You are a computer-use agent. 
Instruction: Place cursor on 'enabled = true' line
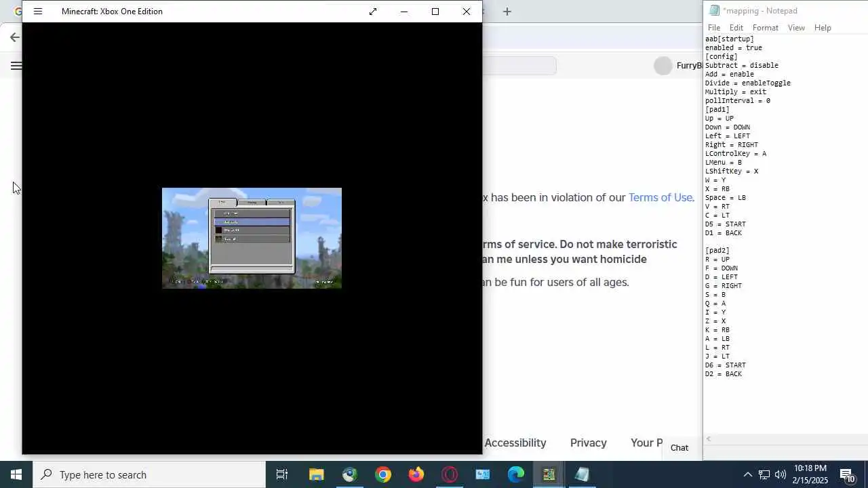point(734,48)
